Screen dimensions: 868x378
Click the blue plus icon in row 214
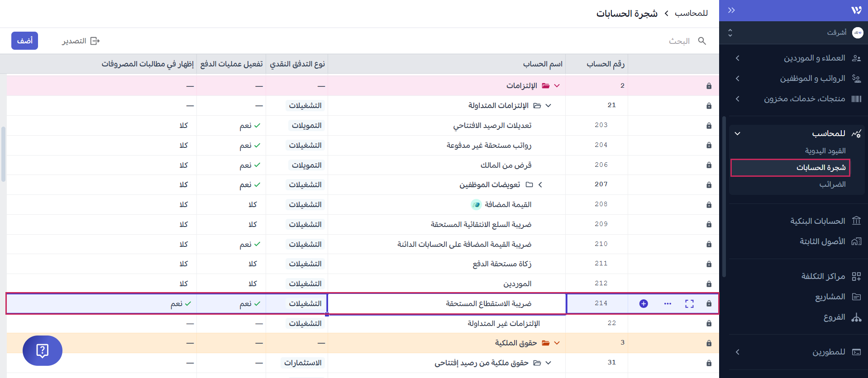643,304
